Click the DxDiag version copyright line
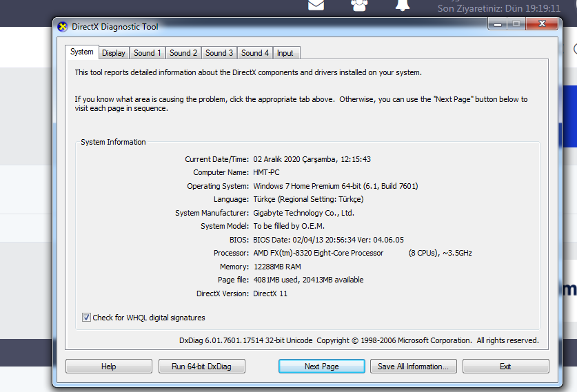 click(x=358, y=340)
